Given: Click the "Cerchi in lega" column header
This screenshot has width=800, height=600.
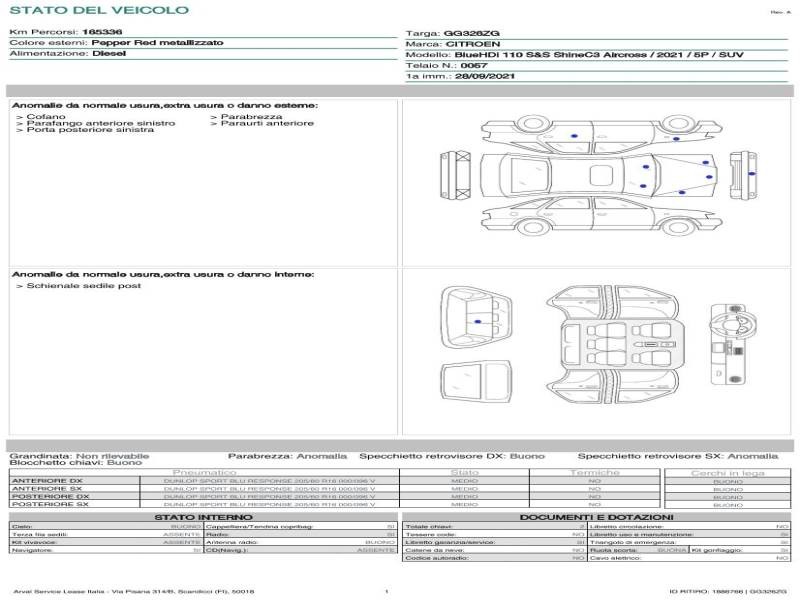Looking at the screenshot, I should [x=728, y=473].
